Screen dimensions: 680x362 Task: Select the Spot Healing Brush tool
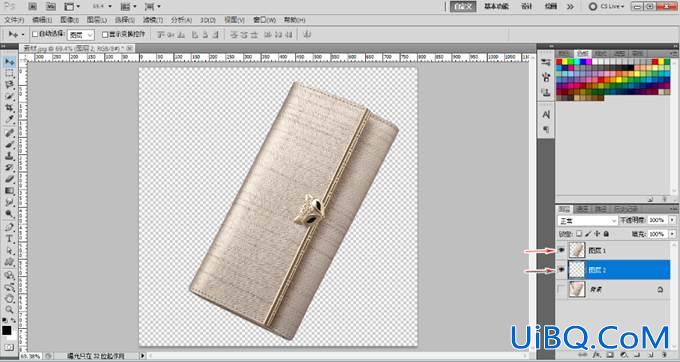pos(9,133)
